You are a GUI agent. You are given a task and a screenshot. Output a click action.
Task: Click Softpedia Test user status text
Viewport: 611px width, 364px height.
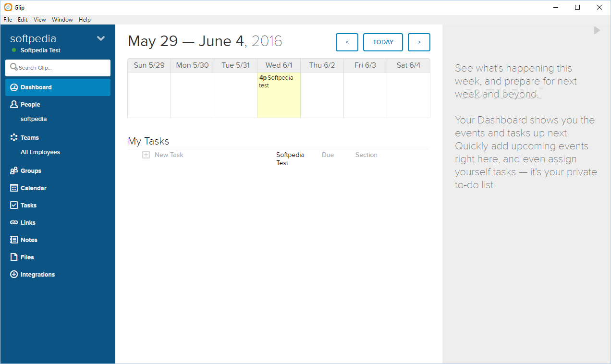click(40, 50)
